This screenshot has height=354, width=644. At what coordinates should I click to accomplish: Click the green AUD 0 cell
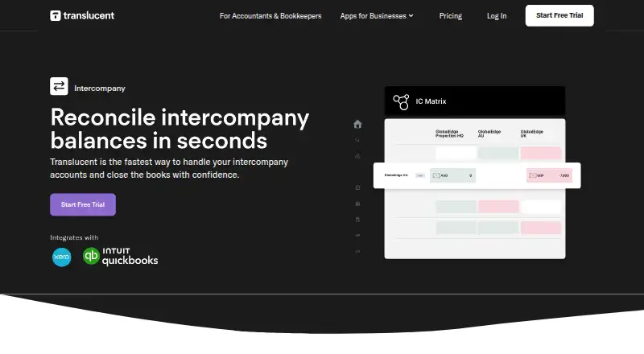[452, 175]
